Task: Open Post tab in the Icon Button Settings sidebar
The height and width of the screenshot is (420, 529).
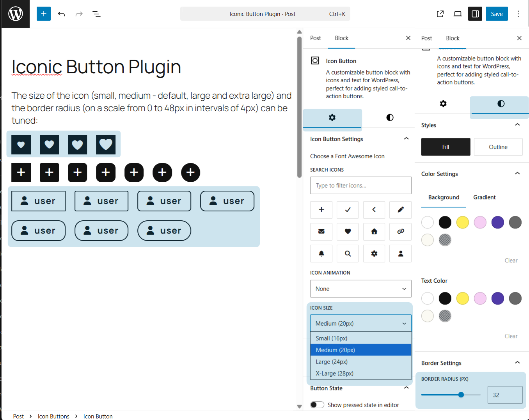Action: [x=316, y=38]
